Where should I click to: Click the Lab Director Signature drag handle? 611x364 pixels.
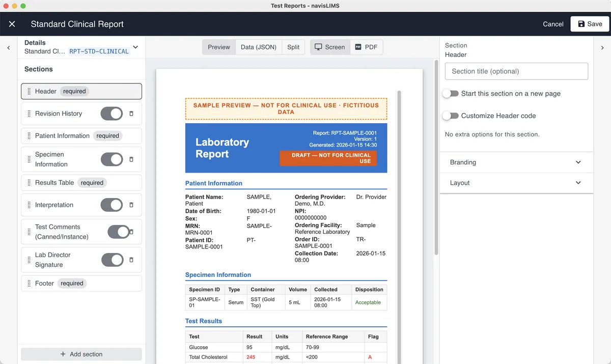[x=29, y=260]
